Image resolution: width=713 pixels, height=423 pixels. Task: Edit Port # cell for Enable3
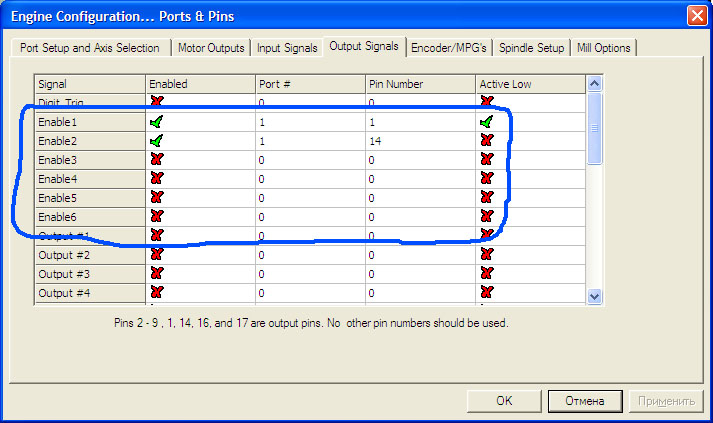coord(311,160)
